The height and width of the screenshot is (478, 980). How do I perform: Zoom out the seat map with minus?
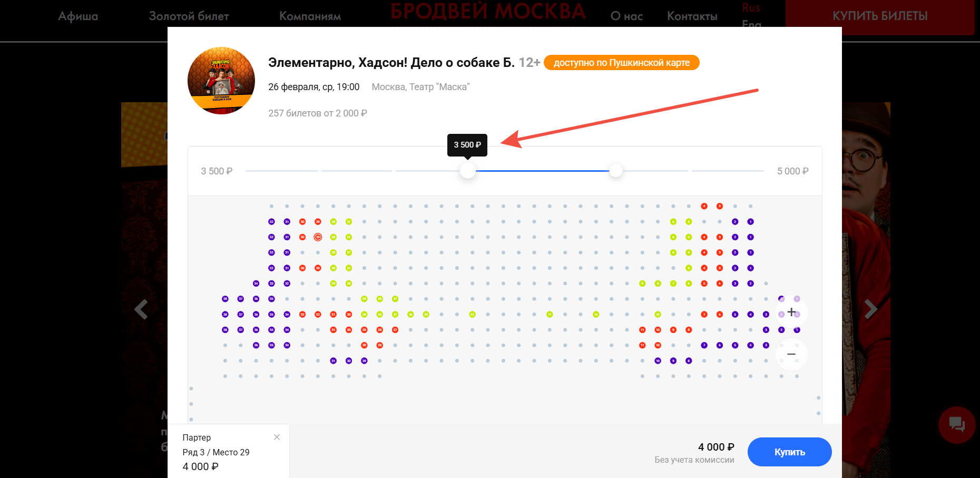pyautogui.click(x=791, y=354)
